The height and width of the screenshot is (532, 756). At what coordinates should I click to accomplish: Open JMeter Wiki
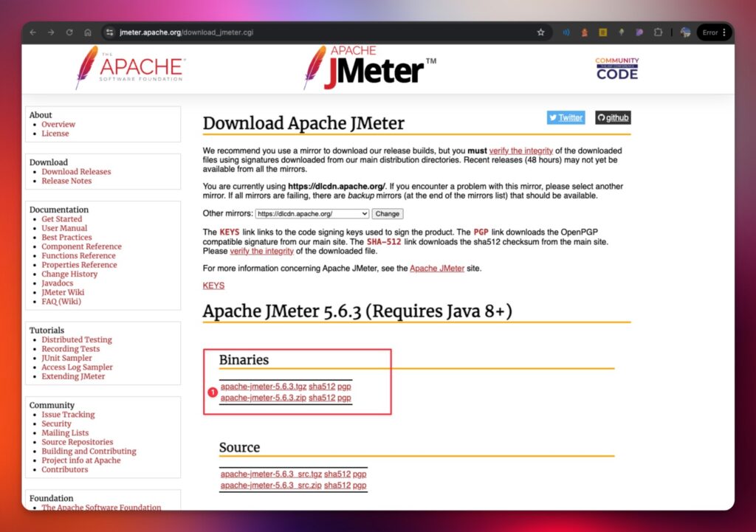click(x=63, y=292)
